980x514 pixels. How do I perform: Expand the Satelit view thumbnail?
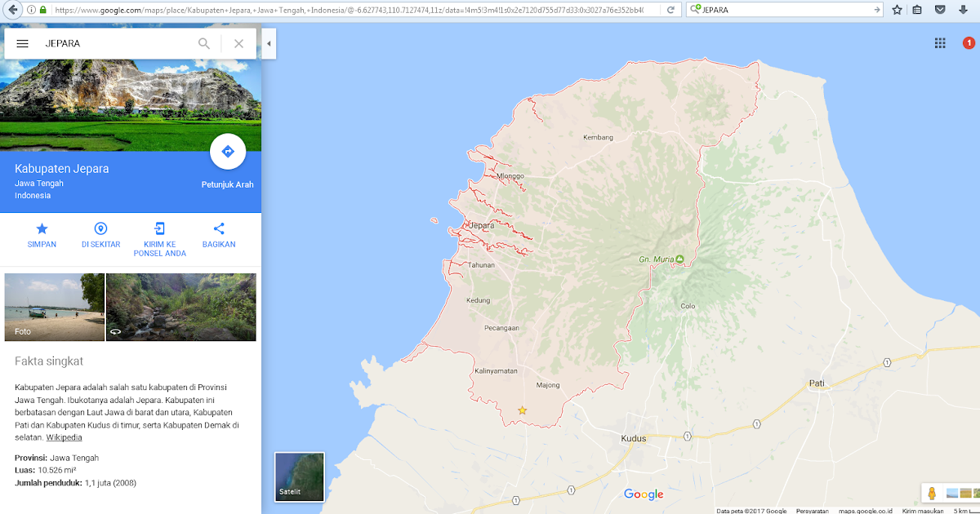click(299, 476)
